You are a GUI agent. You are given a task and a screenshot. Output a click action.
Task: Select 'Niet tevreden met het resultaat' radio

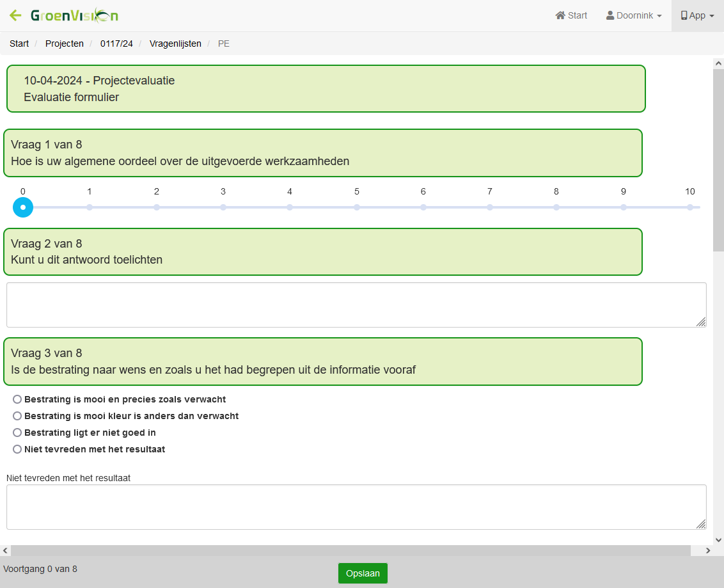[17, 449]
